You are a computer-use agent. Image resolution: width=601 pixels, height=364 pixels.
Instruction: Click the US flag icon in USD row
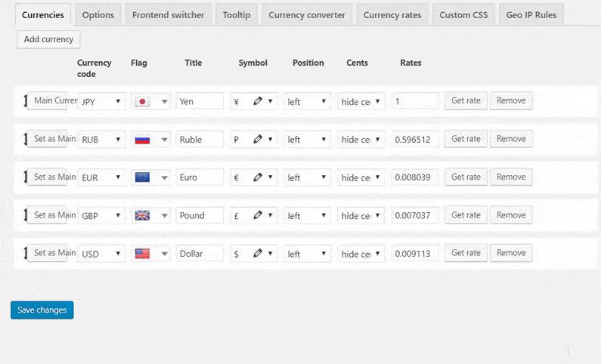(141, 254)
